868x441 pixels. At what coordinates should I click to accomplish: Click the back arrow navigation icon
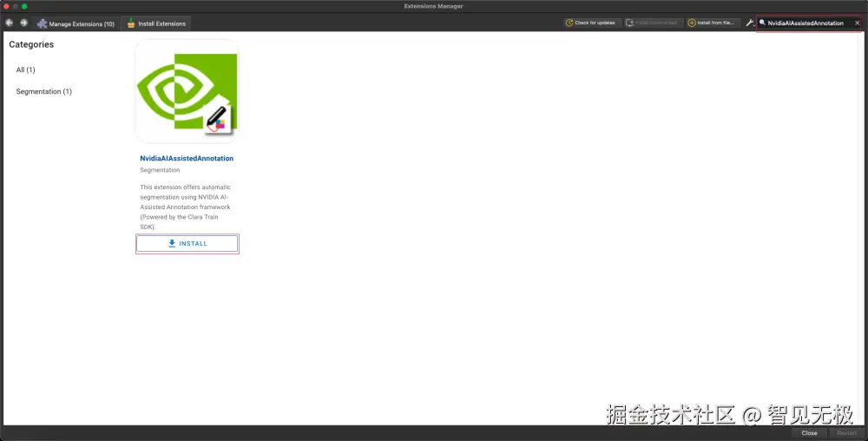(x=9, y=23)
